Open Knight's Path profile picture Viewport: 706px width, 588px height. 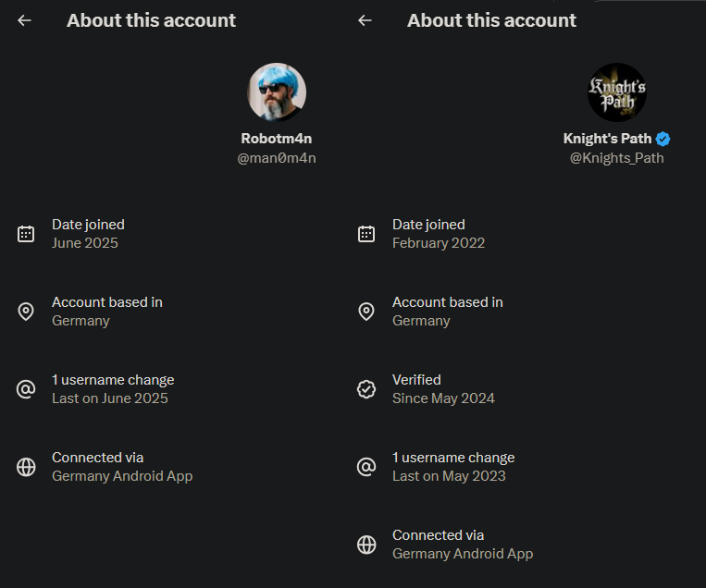point(617,92)
